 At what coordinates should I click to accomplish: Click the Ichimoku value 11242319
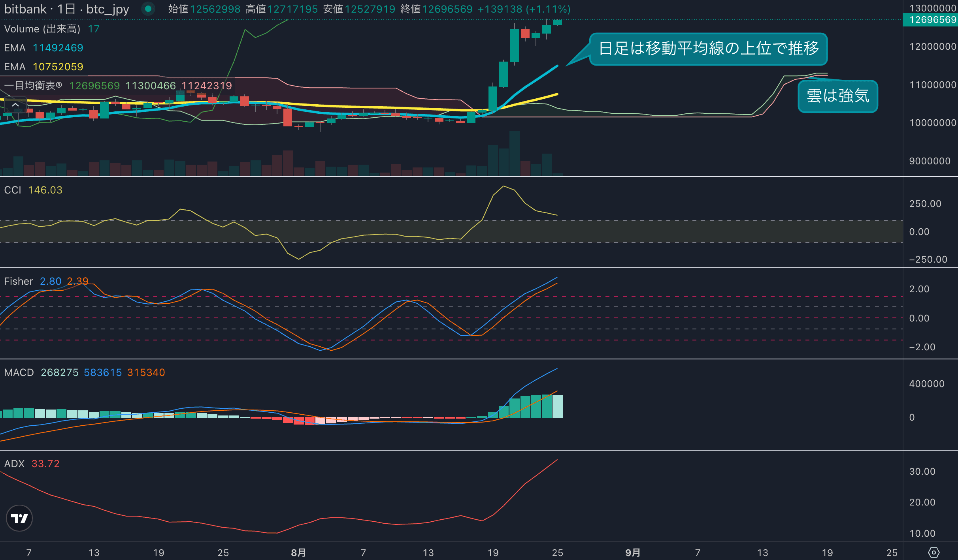[x=207, y=86]
